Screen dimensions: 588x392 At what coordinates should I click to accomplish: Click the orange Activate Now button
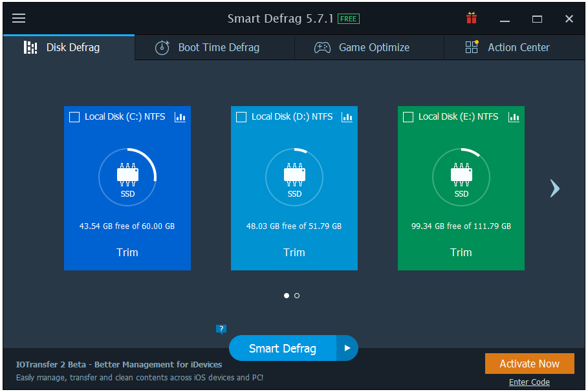click(x=530, y=364)
